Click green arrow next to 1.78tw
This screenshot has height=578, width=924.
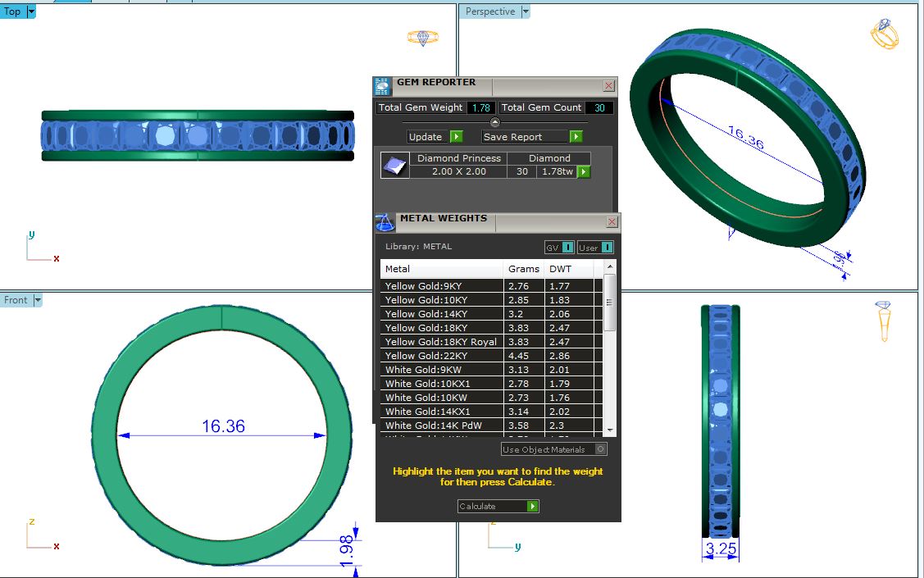coord(584,172)
